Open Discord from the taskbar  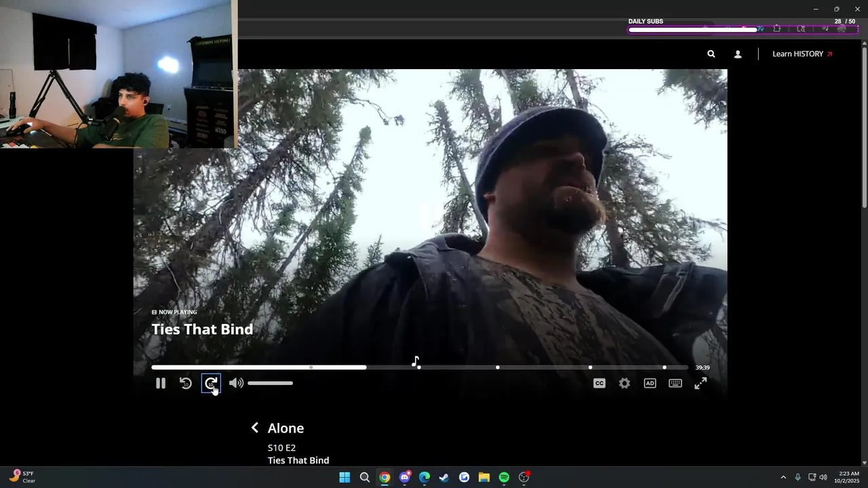click(405, 477)
